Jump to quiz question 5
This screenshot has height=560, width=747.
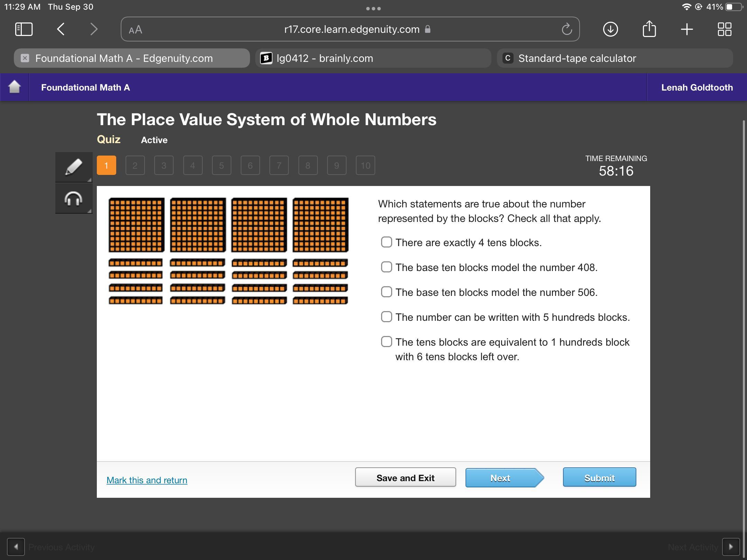221,165
